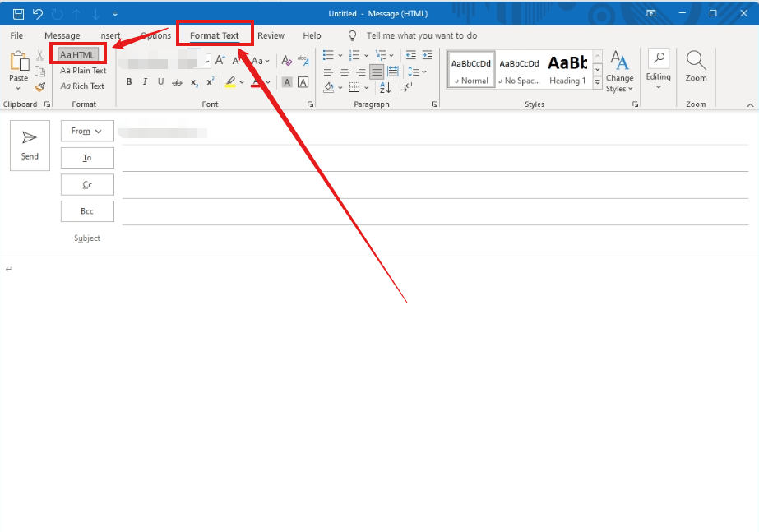This screenshot has width=759, height=532.
Task: Open address book with To button
Action: (x=87, y=158)
